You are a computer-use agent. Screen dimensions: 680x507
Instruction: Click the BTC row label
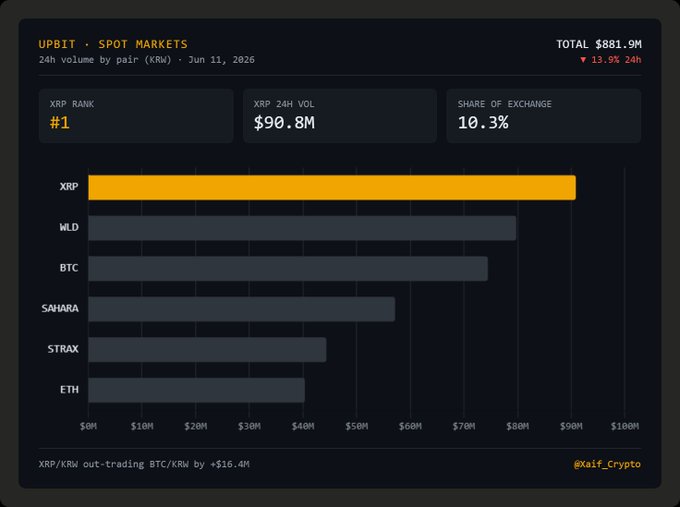click(69, 268)
